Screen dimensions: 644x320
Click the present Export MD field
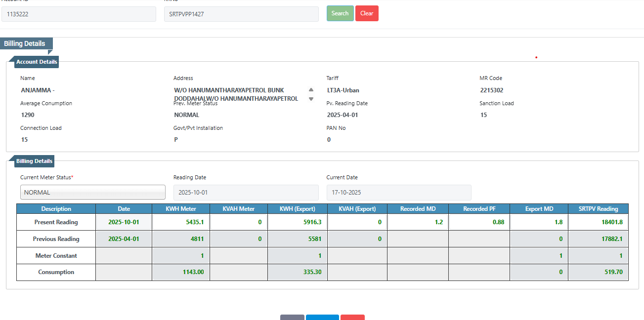pos(538,222)
